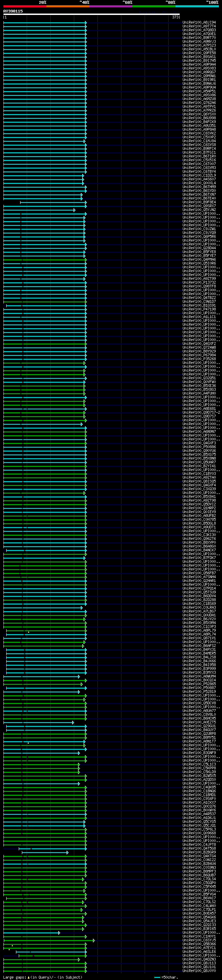The image size is (222, 980).
Task: Click hit label UniRef100_A6MZU8
Action: pyautogui.click(x=199, y=99)
